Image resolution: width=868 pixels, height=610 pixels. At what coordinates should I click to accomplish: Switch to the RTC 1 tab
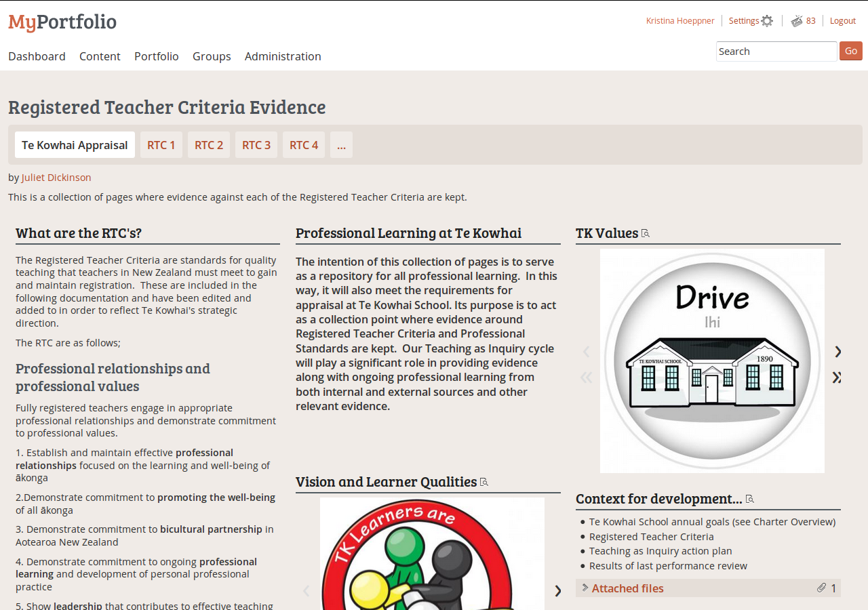(161, 145)
